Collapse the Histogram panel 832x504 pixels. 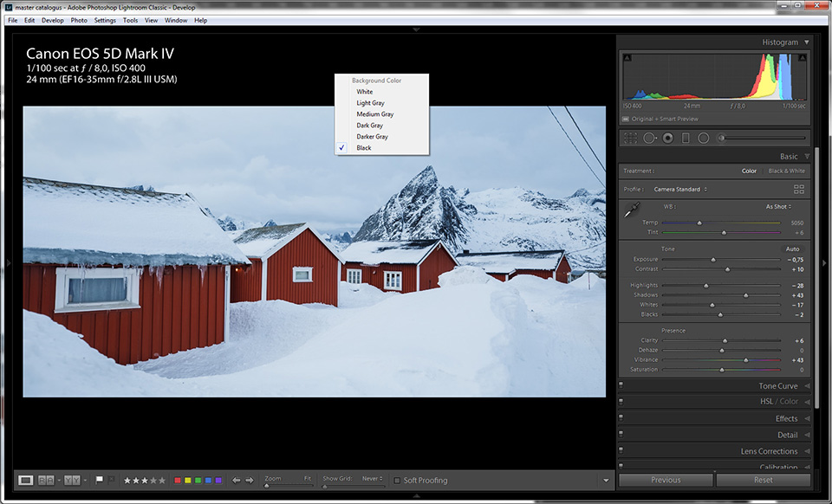pyautogui.click(x=807, y=42)
